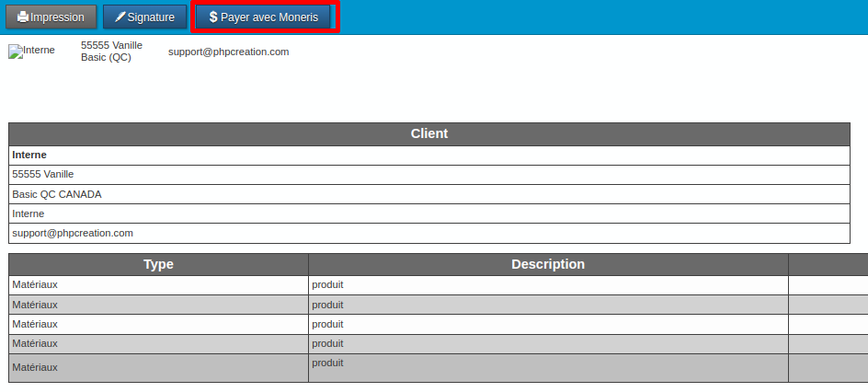Click the 55555 Vanille row in Client table
Image resolution: width=868 pixels, height=392 pixels.
(43, 174)
